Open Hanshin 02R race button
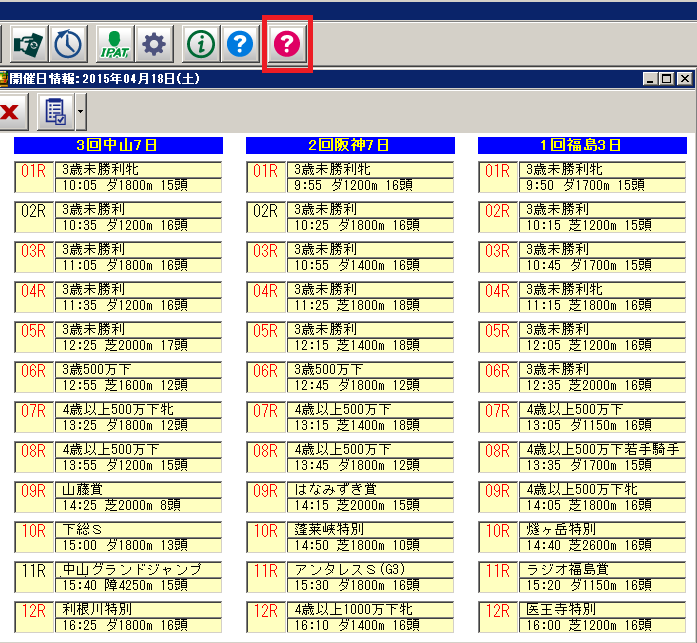This screenshot has width=697, height=643. [x=266, y=217]
